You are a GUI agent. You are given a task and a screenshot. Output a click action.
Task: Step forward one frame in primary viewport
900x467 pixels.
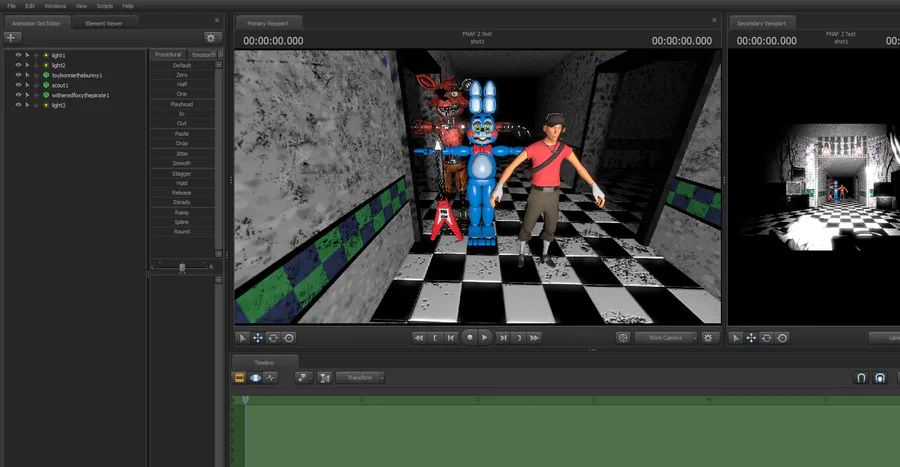click(503, 338)
